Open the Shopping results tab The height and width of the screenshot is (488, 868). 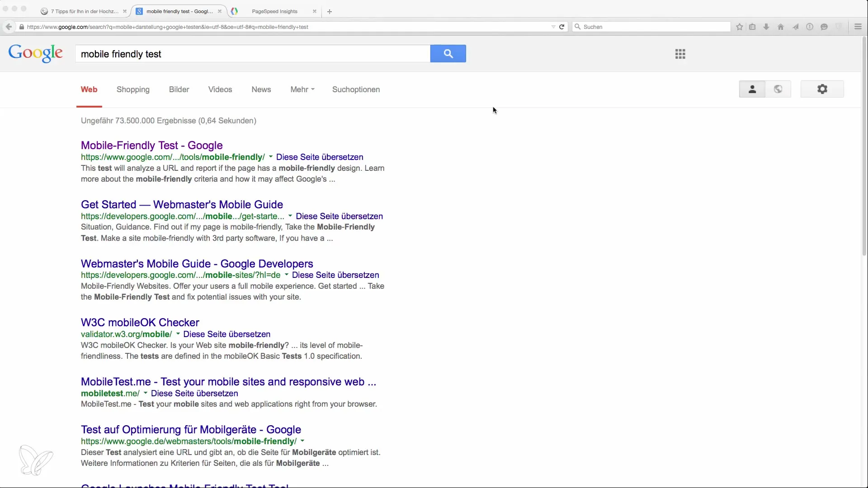tap(133, 89)
